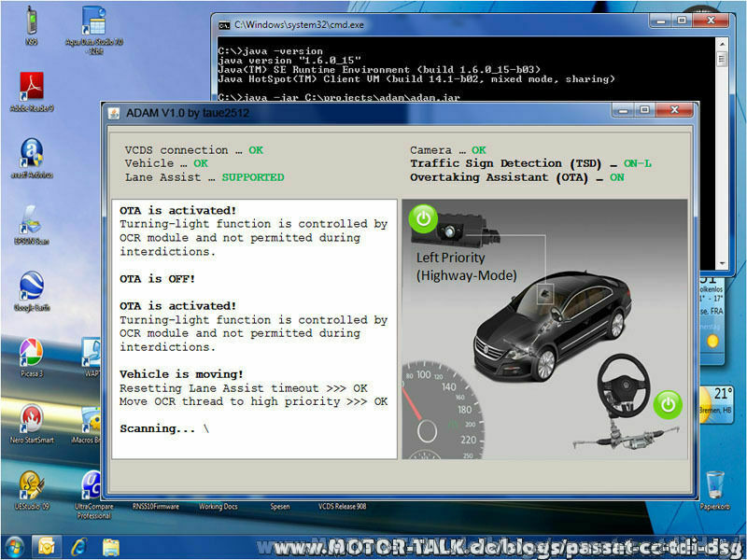This screenshot has height=560, width=747.
Task: Open Windows Explorer folder in taskbar
Action: 110,547
